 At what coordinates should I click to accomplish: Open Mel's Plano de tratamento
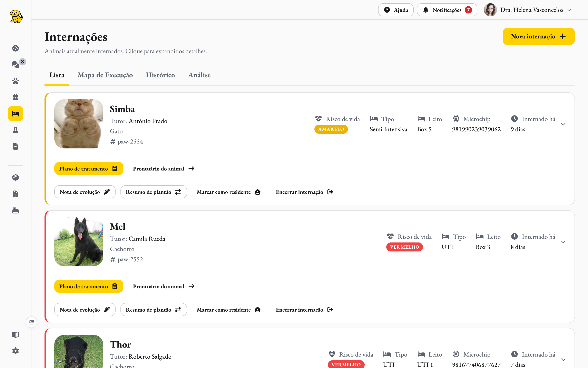tap(89, 286)
